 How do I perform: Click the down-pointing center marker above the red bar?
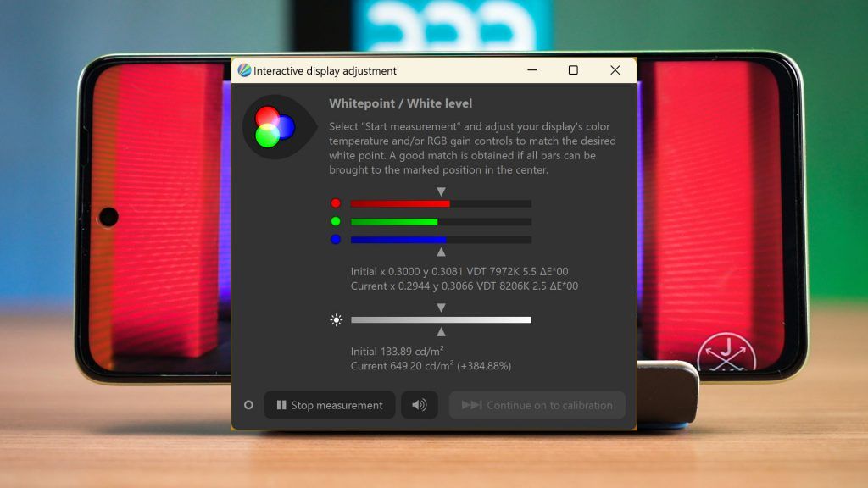[x=441, y=191]
